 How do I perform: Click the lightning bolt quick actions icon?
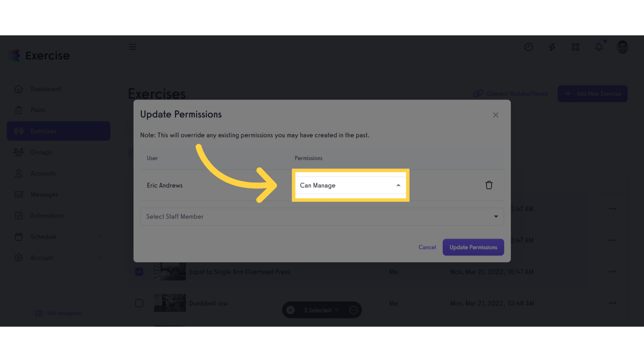pos(552,47)
